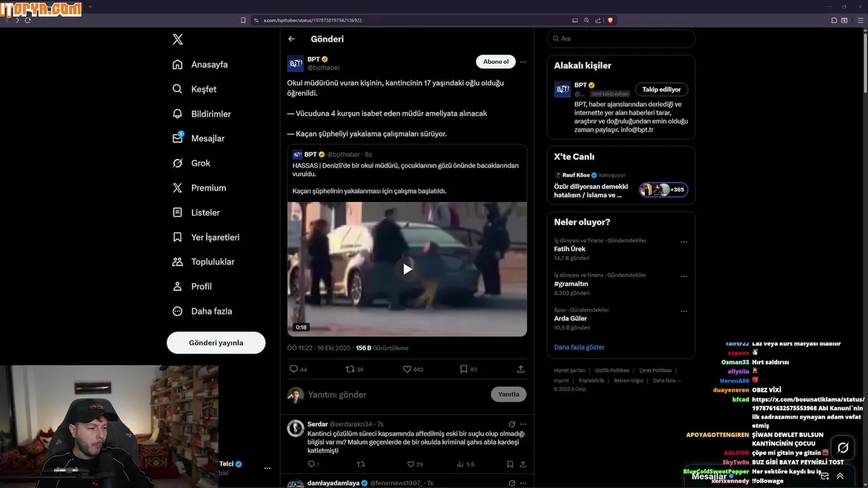Click Daha fazla göster link
Image resolution: width=868 pixels, height=488 pixels.
click(x=579, y=347)
